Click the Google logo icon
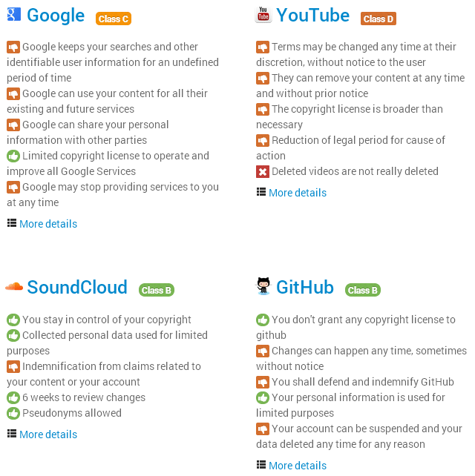The height and width of the screenshot is (476, 475). tap(13, 15)
